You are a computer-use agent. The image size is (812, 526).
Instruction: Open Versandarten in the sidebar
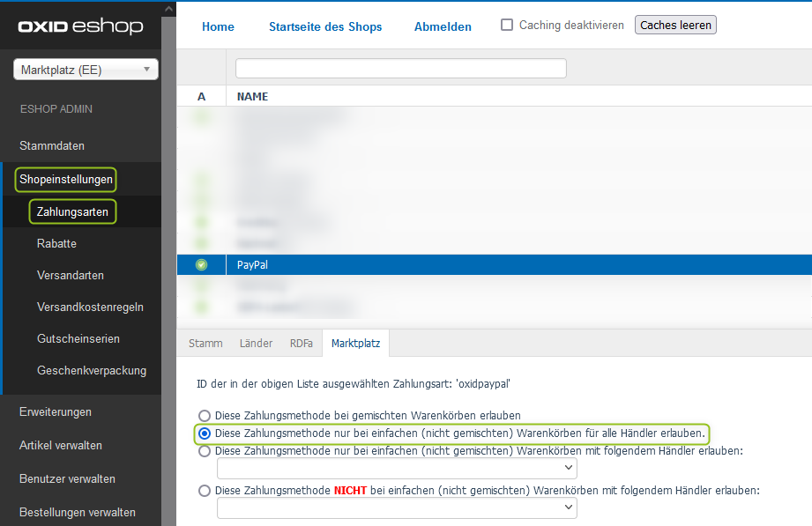tap(71, 276)
